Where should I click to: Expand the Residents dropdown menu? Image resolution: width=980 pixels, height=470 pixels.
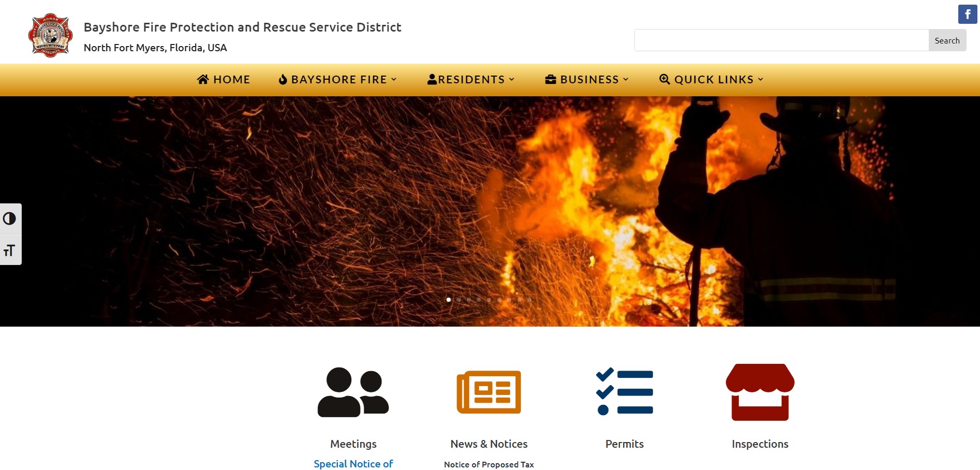point(471,79)
